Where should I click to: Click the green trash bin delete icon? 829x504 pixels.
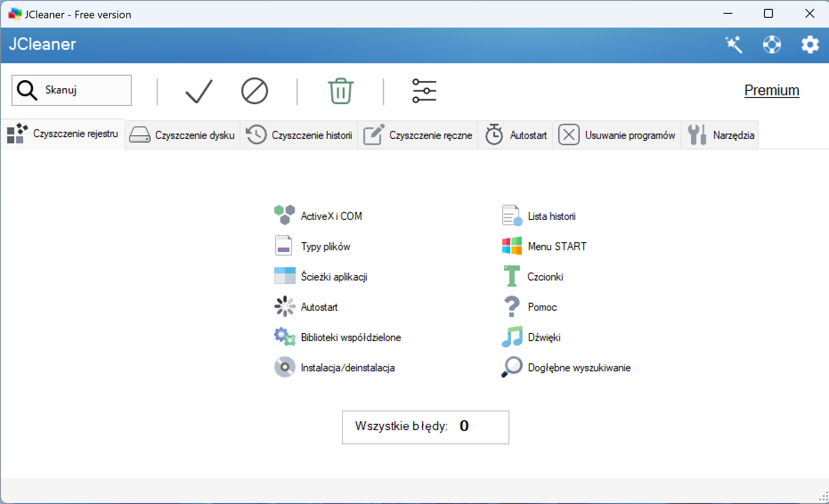pos(341,91)
